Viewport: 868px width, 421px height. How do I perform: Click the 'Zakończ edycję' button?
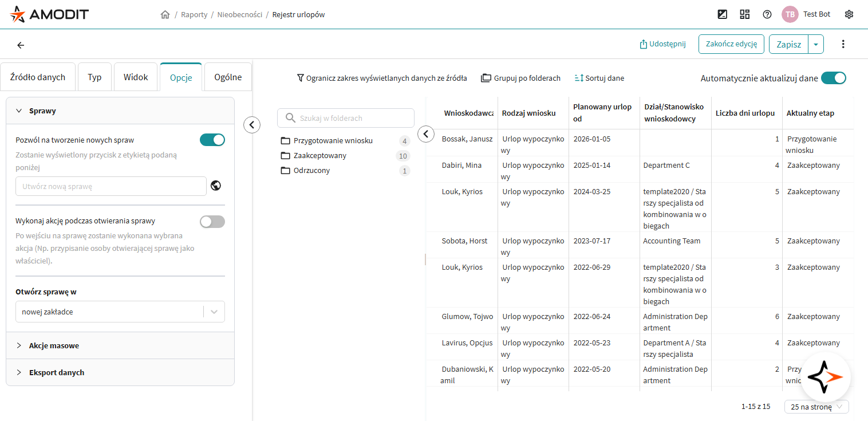point(731,44)
